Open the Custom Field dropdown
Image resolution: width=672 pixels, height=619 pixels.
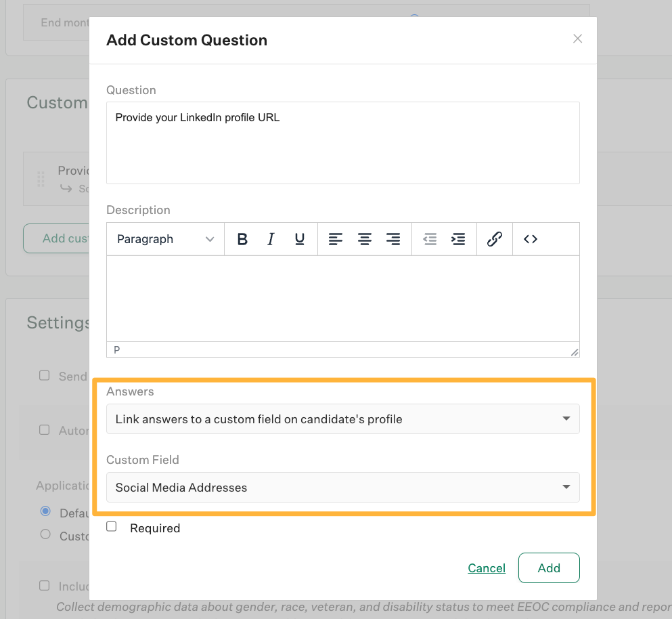[342, 488]
